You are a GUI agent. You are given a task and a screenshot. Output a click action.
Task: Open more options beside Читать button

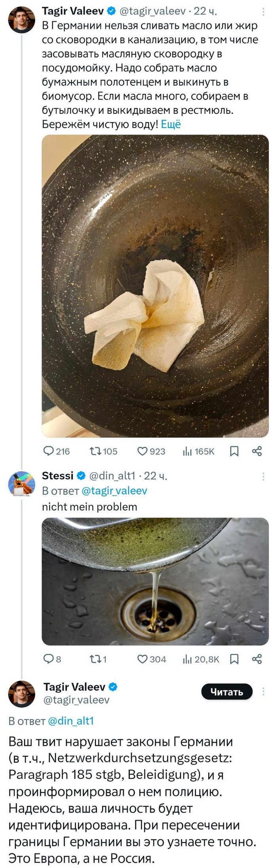pos(263,691)
